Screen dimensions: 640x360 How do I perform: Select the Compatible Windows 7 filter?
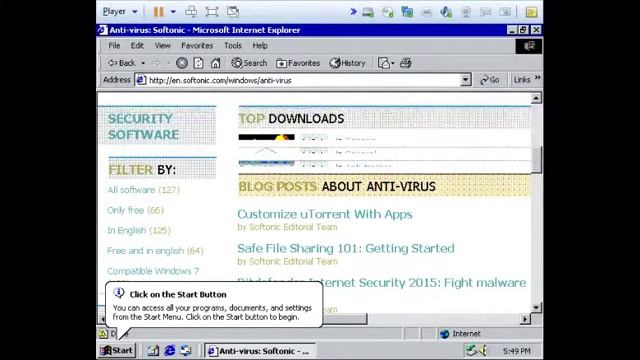(x=153, y=271)
